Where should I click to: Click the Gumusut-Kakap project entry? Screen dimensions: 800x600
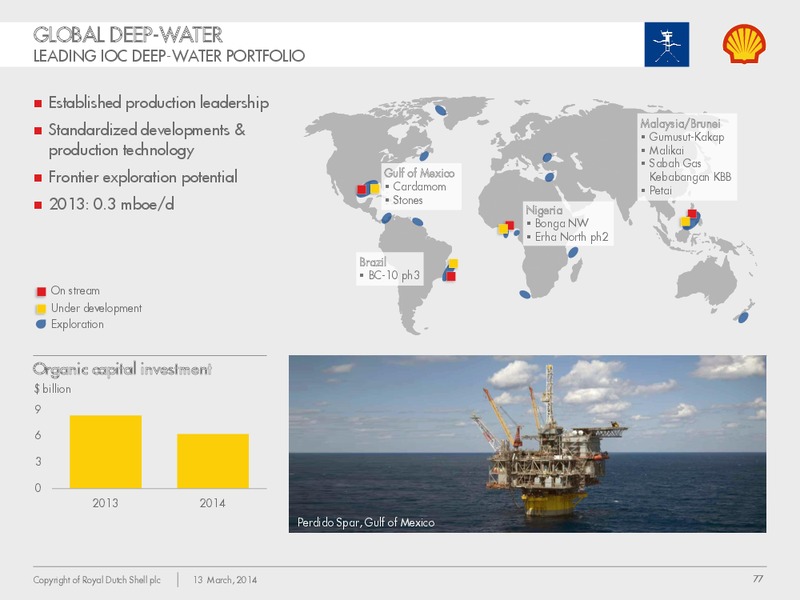686,137
